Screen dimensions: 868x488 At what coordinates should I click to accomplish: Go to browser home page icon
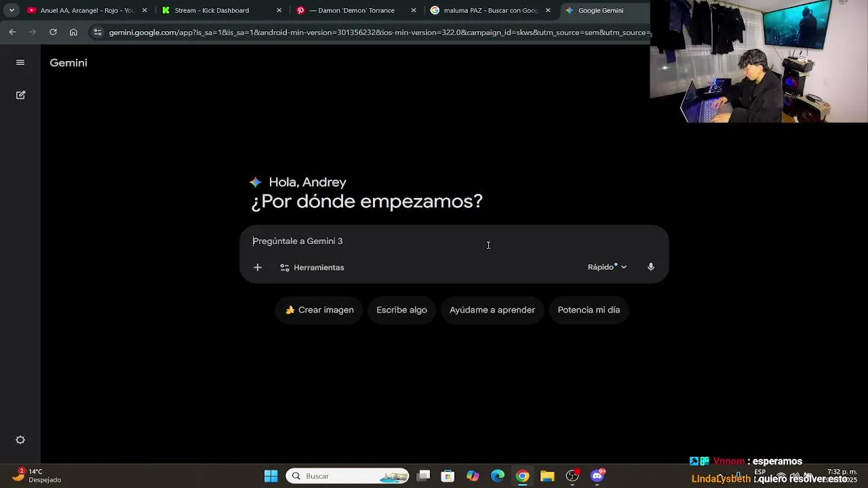[73, 32]
